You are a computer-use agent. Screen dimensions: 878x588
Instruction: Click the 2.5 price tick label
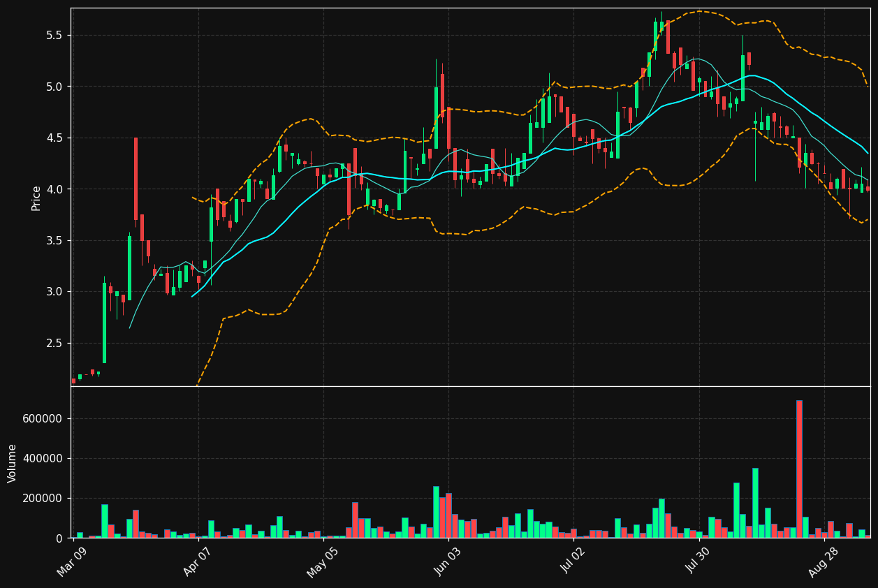point(55,343)
